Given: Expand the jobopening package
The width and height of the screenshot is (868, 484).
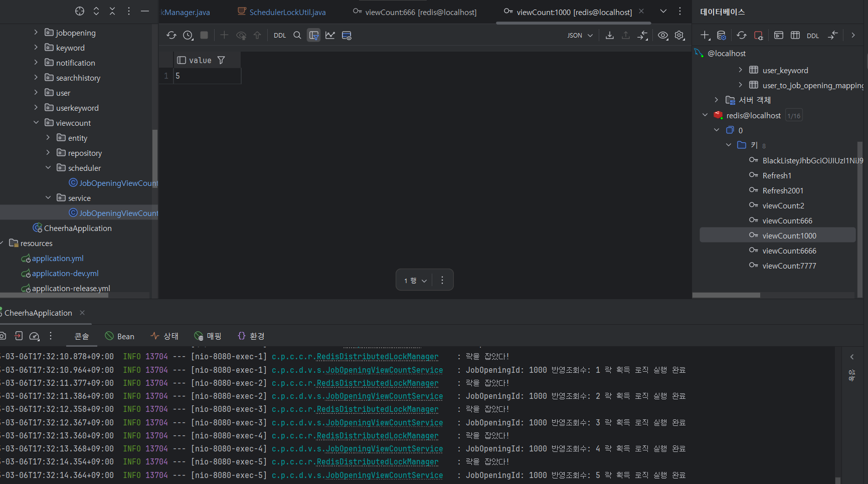Looking at the screenshot, I should click(36, 32).
